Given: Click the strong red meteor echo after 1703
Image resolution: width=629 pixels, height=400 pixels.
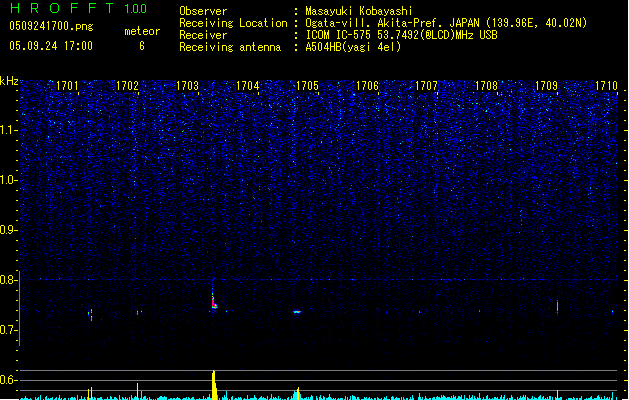Looking at the screenshot, I should 214,300.
